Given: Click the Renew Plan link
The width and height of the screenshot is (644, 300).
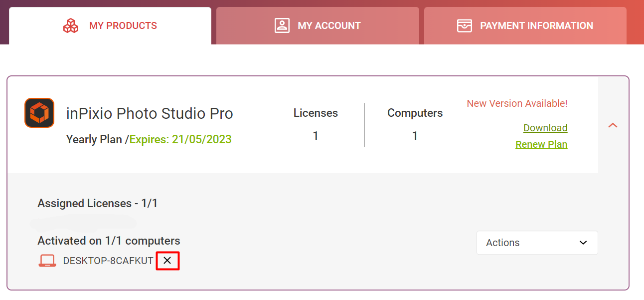Looking at the screenshot, I should [x=541, y=144].
